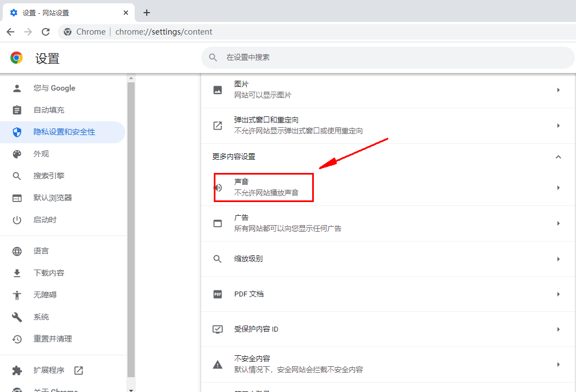Screen dimensions: 576x392
Task: Click the sidebar scrollbar up arrow
Action: (131, 78)
